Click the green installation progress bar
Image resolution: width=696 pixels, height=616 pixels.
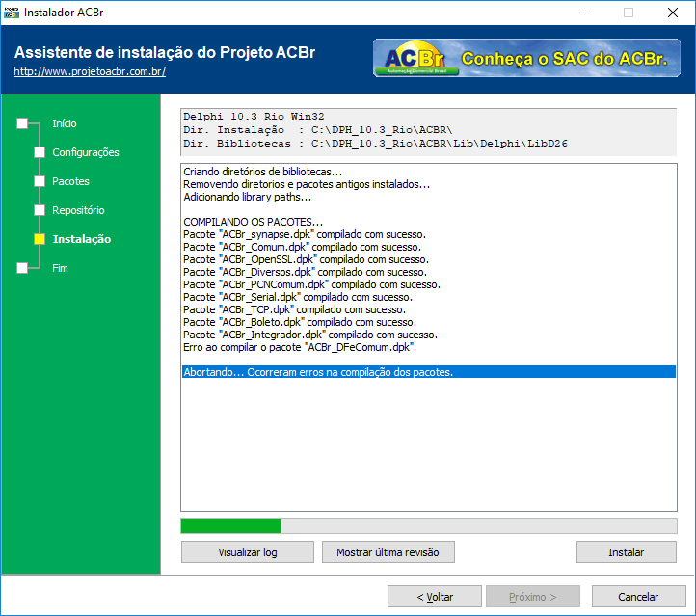[429, 526]
